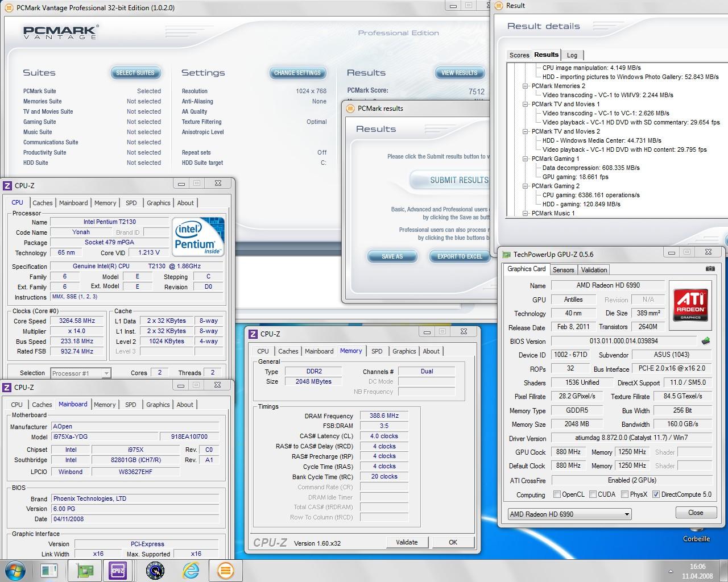This screenshot has width=728, height=582.
Task: Open the orange striped circle taskbar icon
Action: coord(225,570)
